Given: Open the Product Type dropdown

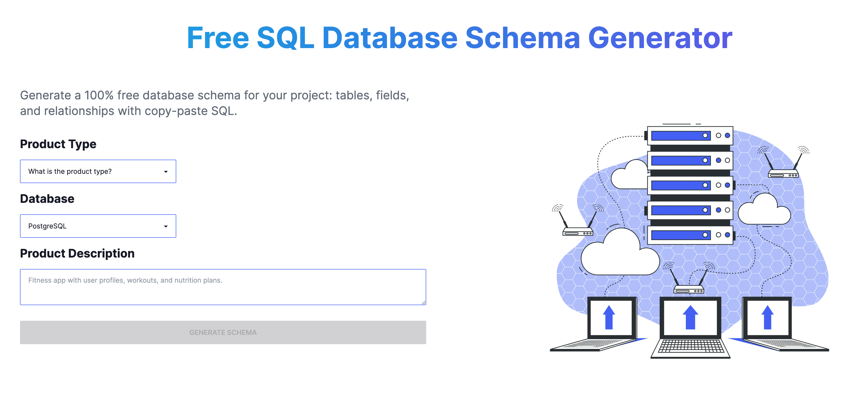Looking at the screenshot, I should click(98, 172).
